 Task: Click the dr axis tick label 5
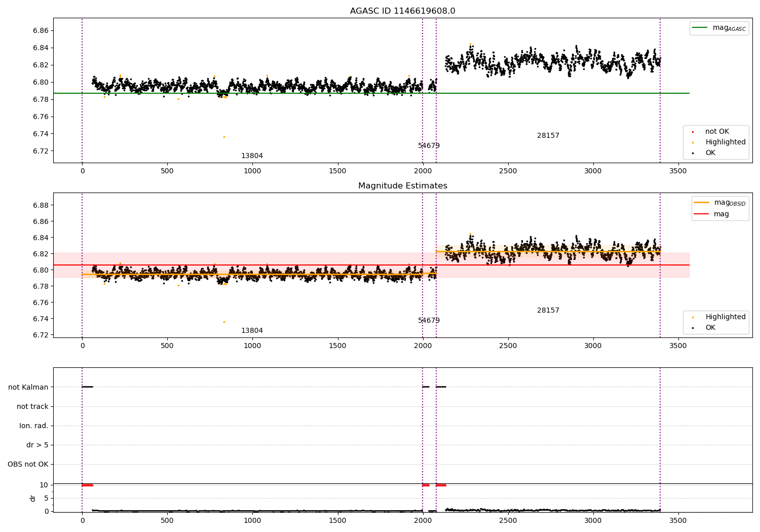coord(47,499)
